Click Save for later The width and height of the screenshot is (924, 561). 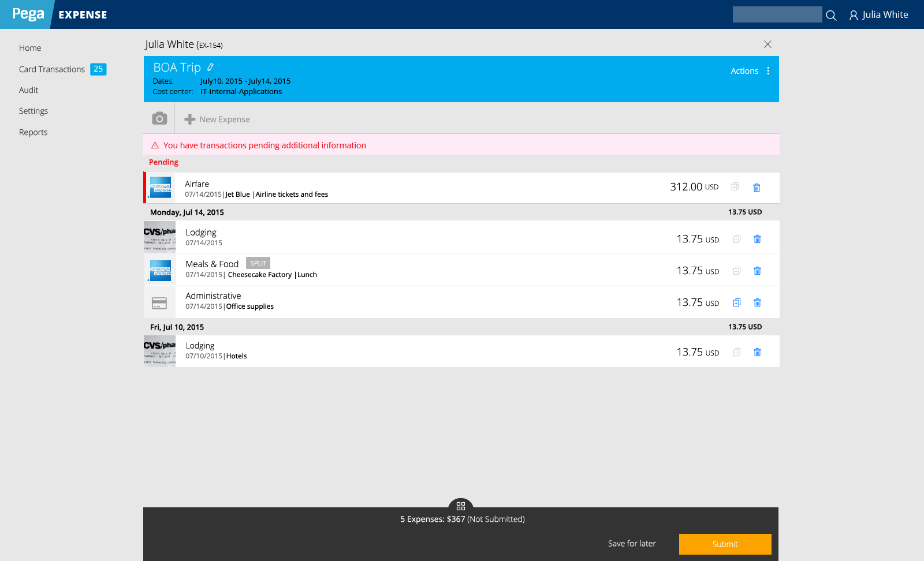632,544
